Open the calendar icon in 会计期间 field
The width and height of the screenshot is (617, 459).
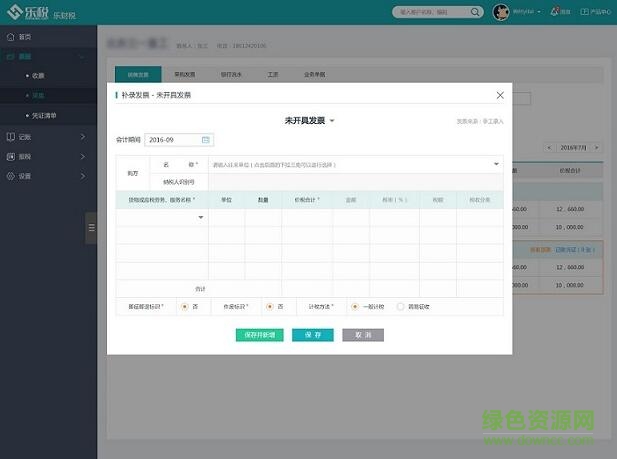(x=205, y=140)
